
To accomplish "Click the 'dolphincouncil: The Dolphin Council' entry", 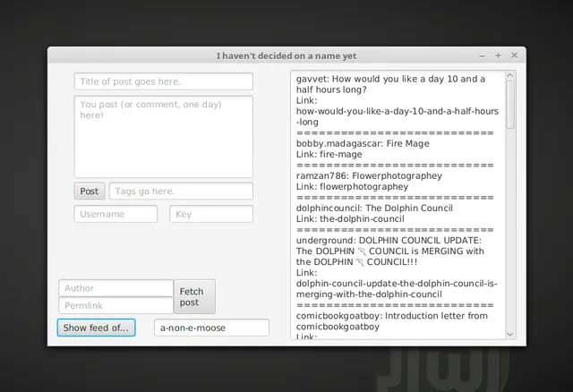I will (x=374, y=208).
